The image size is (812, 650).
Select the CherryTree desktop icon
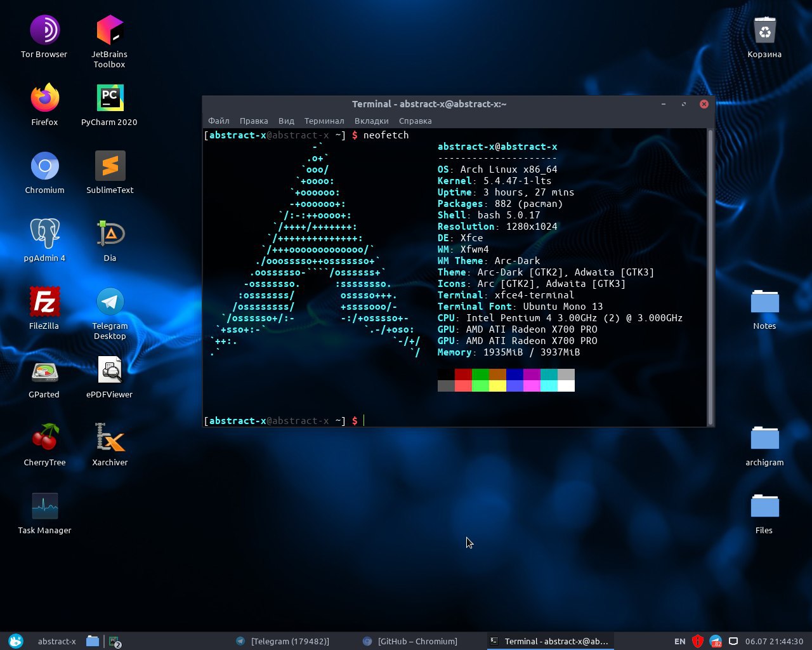point(44,446)
